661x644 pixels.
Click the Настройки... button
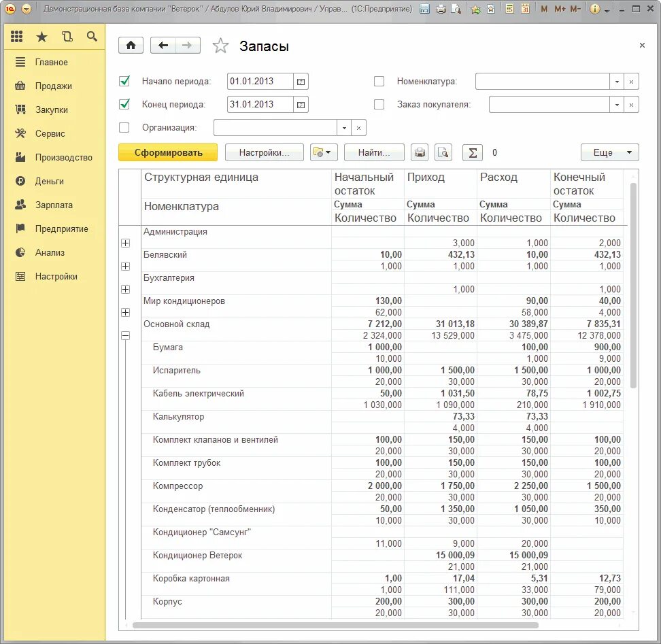[x=265, y=152]
